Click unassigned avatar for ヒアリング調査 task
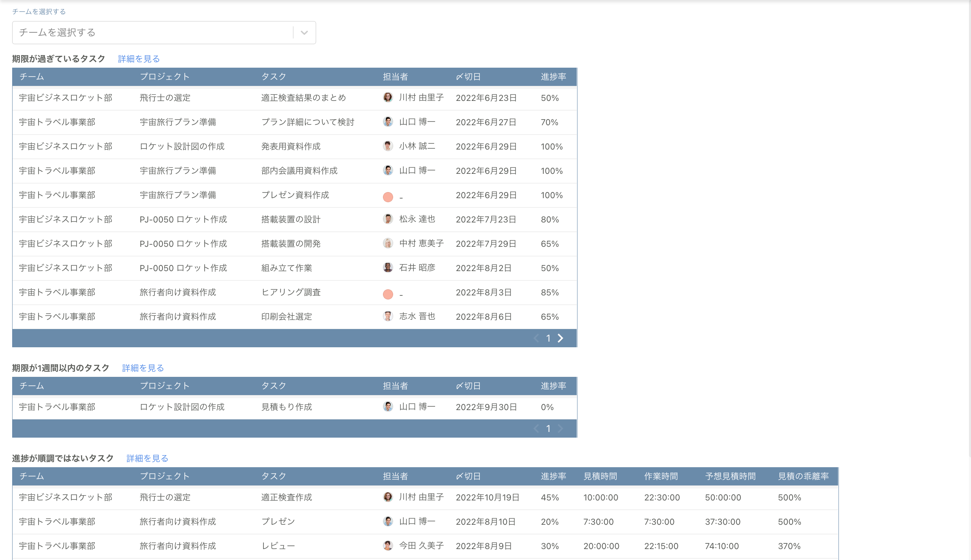Viewport: 971px width, 560px height. pyautogui.click(x=388, y=294)
